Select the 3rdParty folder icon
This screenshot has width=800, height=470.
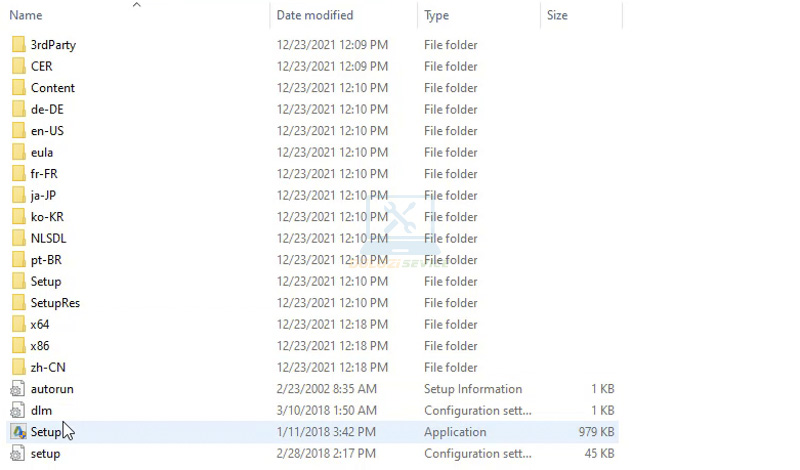click(x=18, y=45)
